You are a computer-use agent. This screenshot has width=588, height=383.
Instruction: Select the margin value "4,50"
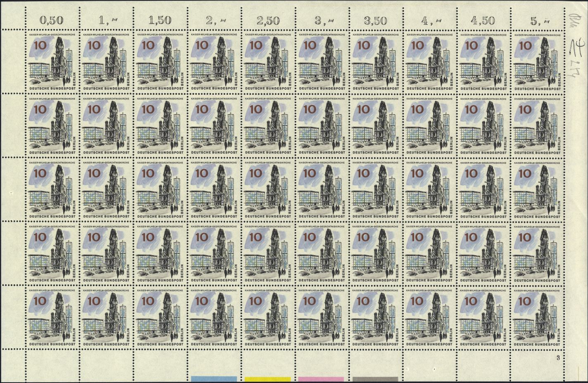(x=483, y=20)
